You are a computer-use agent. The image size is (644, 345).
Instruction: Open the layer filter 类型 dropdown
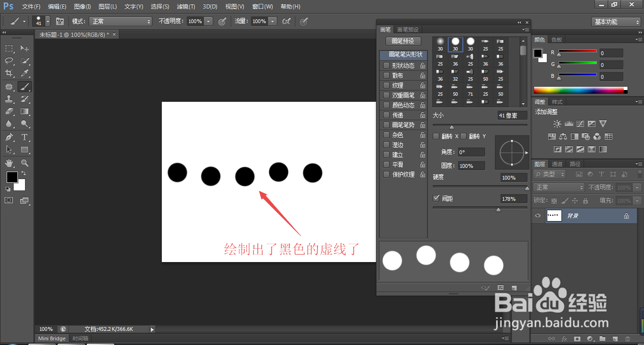coord(550,174)
